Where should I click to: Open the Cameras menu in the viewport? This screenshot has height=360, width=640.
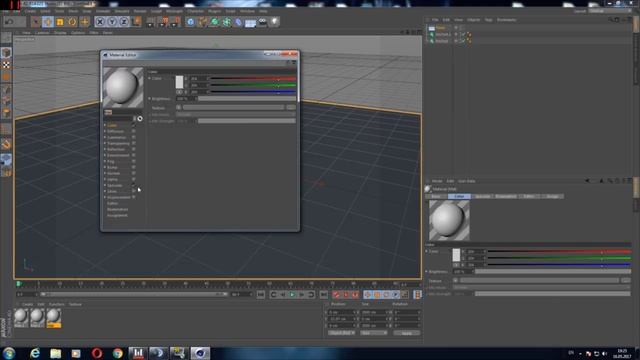[x=42, y=33]
